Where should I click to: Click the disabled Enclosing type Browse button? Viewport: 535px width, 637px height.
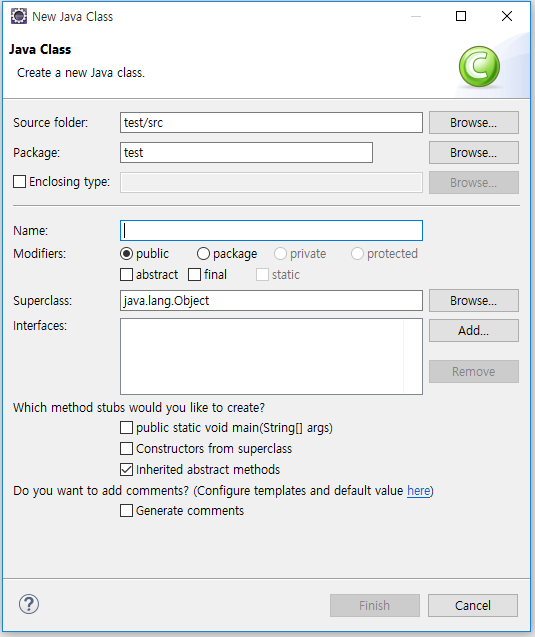click(474, 182)
